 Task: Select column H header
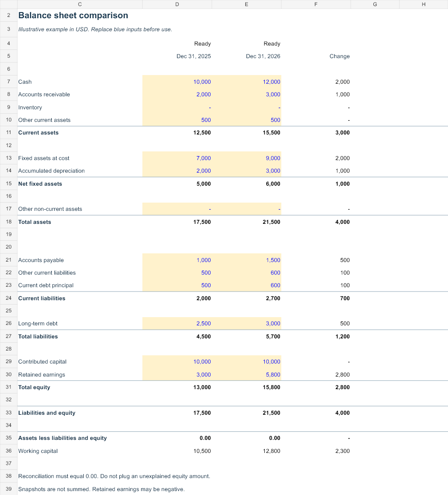pyautogui.click(x=424, y=4)
